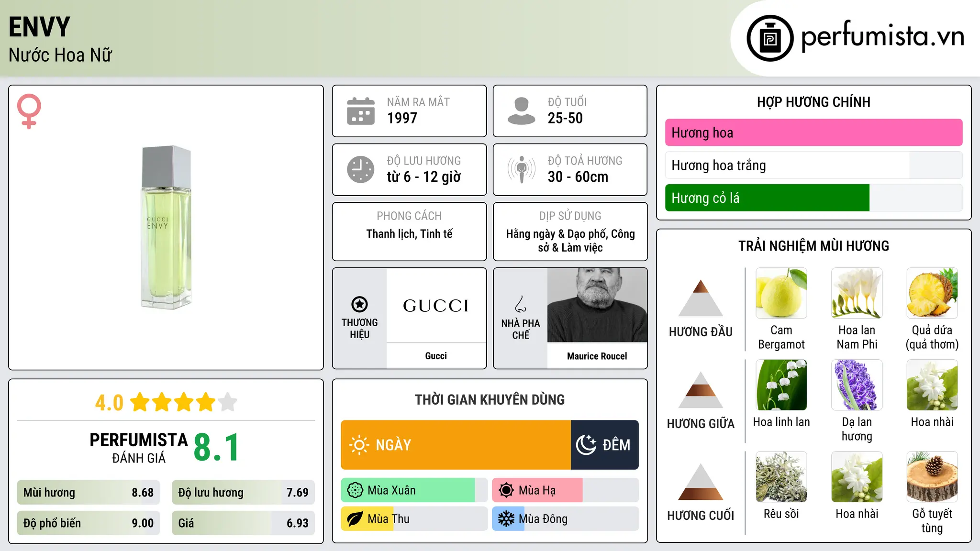Open the middle-note Hoa nhài image
980x551 pixels.
932,385
